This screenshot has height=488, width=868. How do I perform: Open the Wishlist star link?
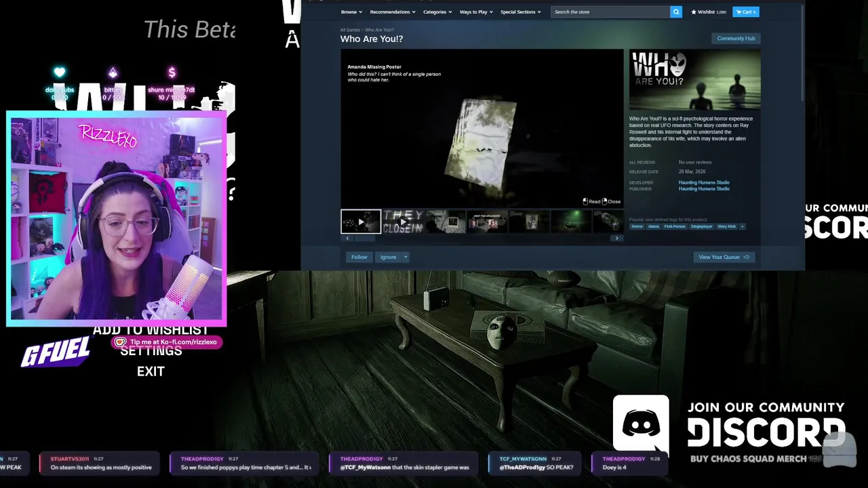(x=709, y=12)
